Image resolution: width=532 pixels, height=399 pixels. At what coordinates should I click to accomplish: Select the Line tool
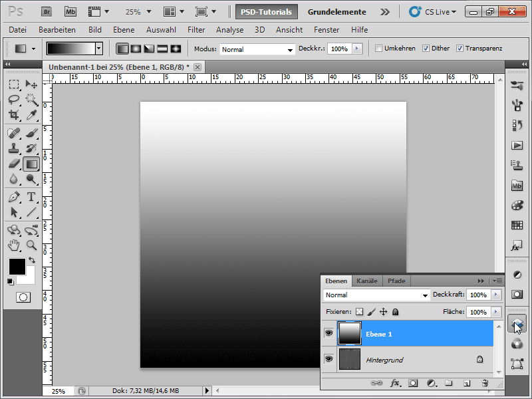click(x=31, y=212)
